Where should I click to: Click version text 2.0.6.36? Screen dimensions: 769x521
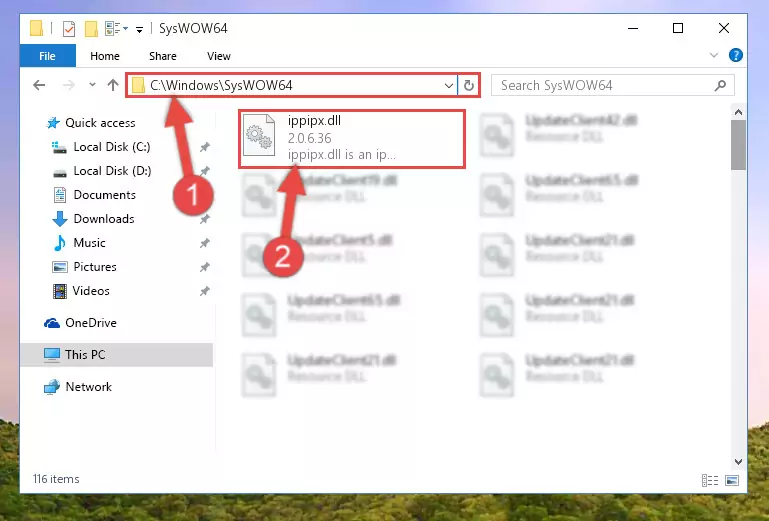tap(309, 138)
